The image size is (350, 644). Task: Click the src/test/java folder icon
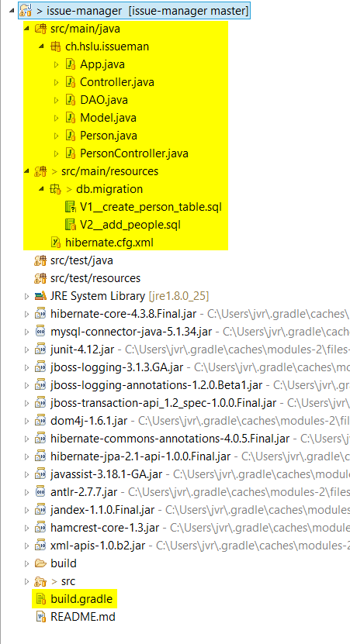pos(40,260)
